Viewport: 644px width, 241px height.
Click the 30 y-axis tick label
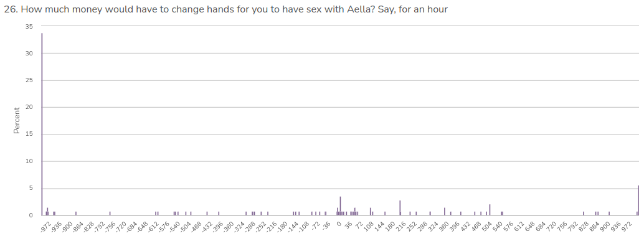pos(29,54)
